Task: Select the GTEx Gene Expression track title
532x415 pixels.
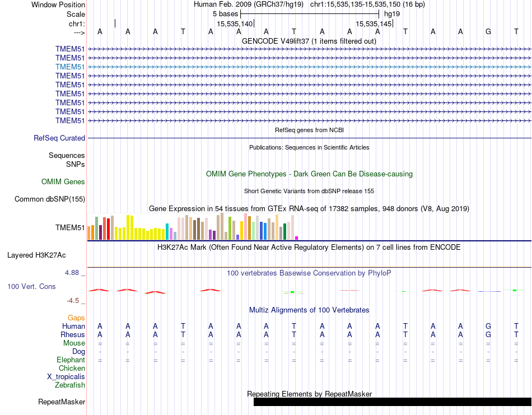Action: point(309,209)
